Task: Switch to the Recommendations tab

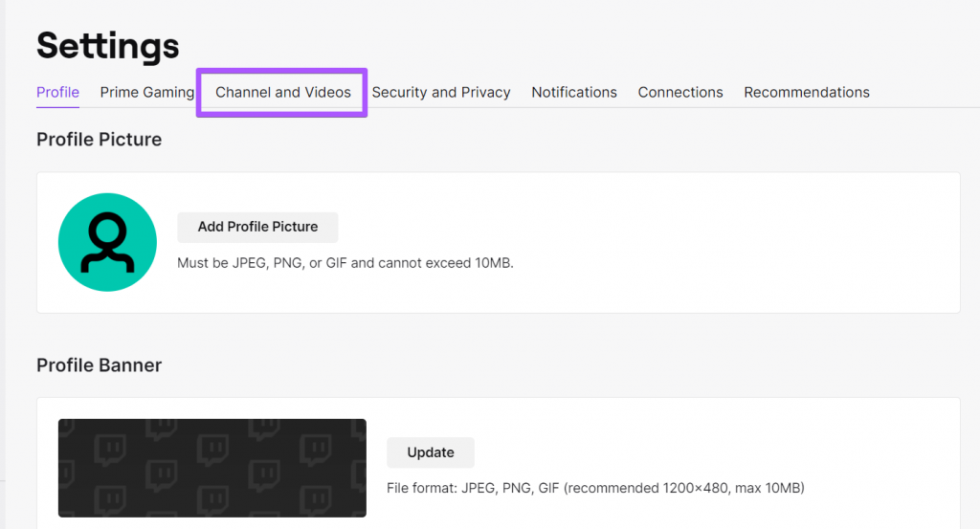Action: point(806,93)
